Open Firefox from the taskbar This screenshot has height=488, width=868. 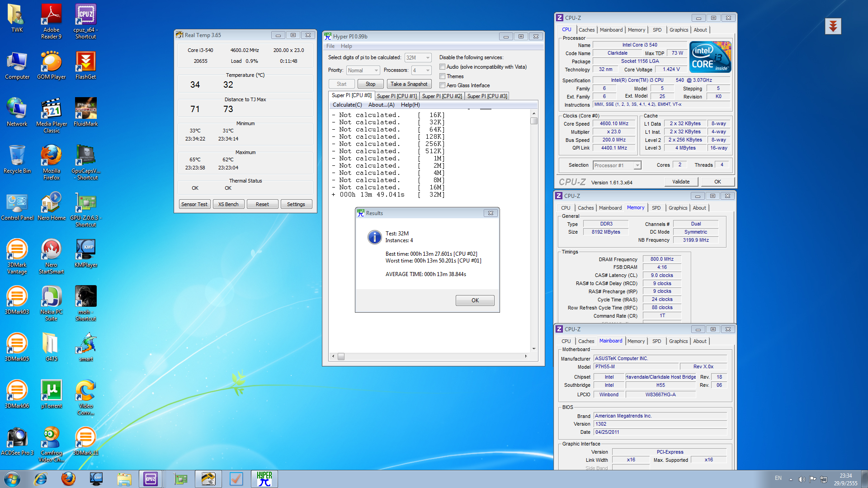68,479
